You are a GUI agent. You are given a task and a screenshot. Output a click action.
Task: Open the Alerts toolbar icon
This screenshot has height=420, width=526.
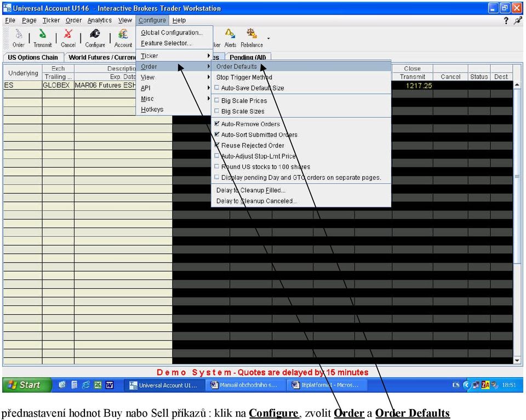[230, 38]
